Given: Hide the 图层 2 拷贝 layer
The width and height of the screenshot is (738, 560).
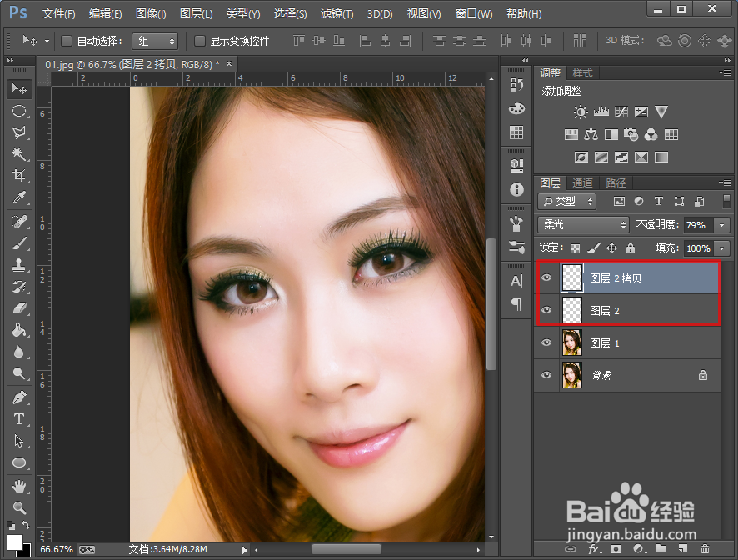Looking at the screenshot, I should [546, 277].
